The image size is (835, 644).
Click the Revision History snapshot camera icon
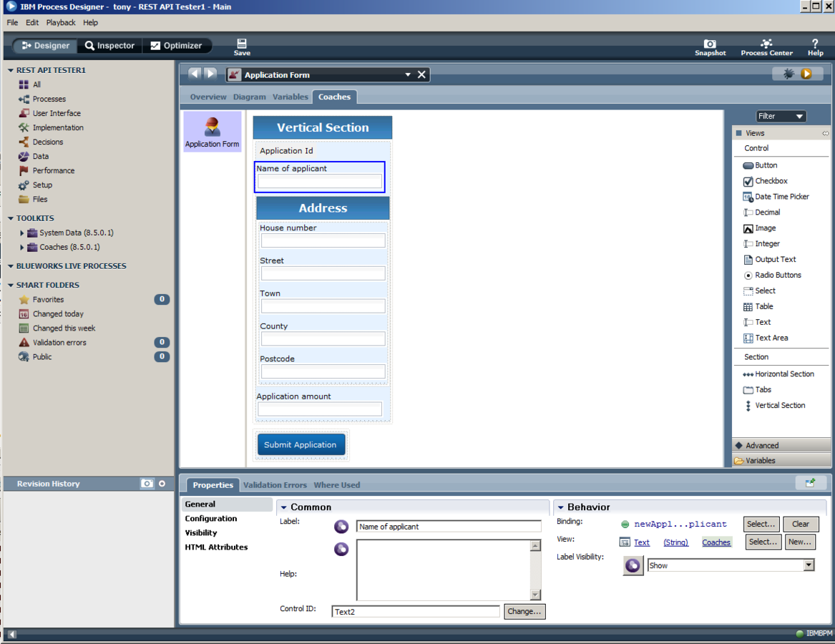(x=147, y=484)
